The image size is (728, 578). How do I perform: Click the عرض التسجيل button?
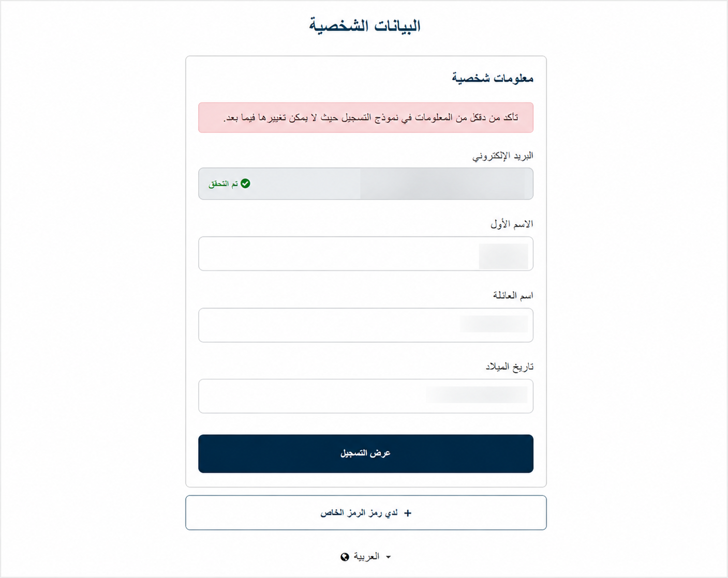click(x=366, y=453)
